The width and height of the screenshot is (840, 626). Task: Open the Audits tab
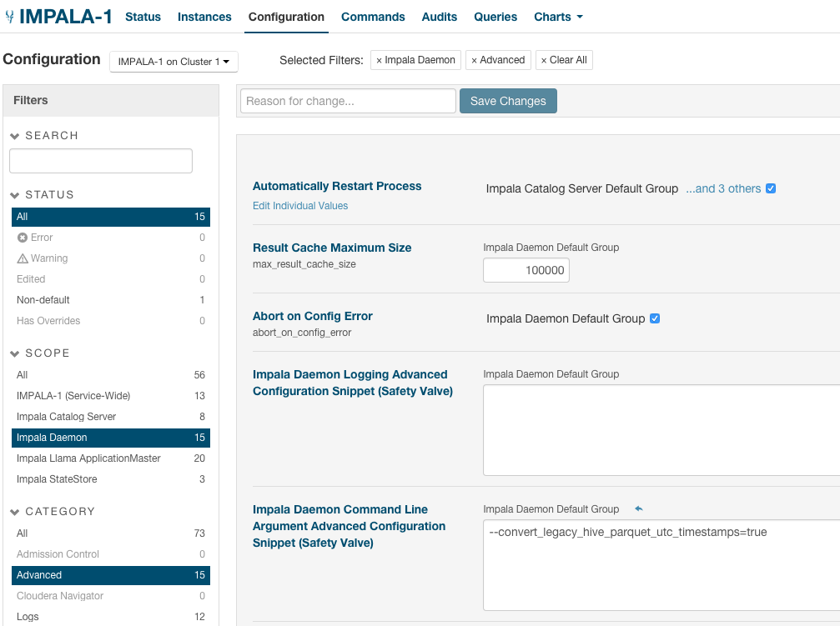point(439,17)
